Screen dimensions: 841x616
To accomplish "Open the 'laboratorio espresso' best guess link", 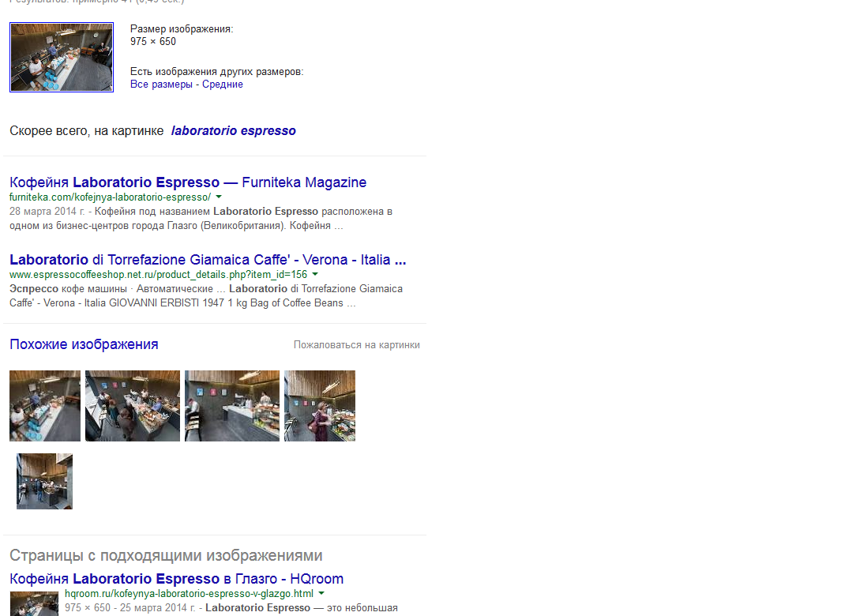I will (x=233, y=131).
